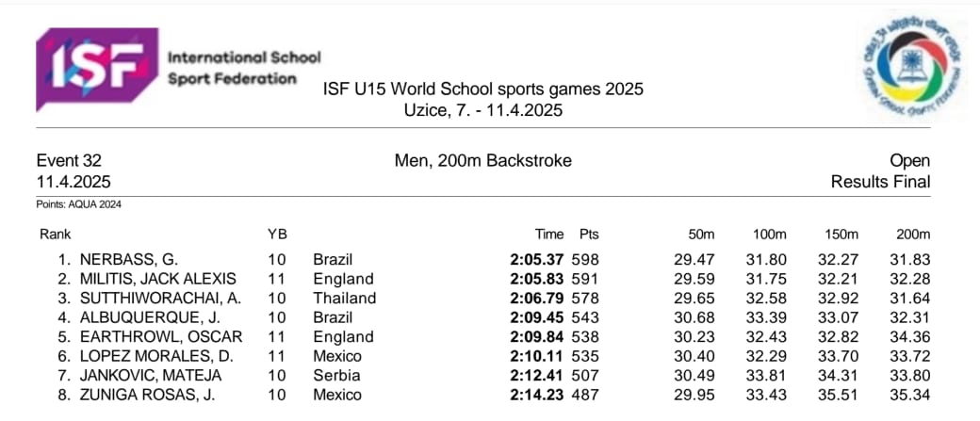Click the Points: AQUA 2024 note

[79, 205]
